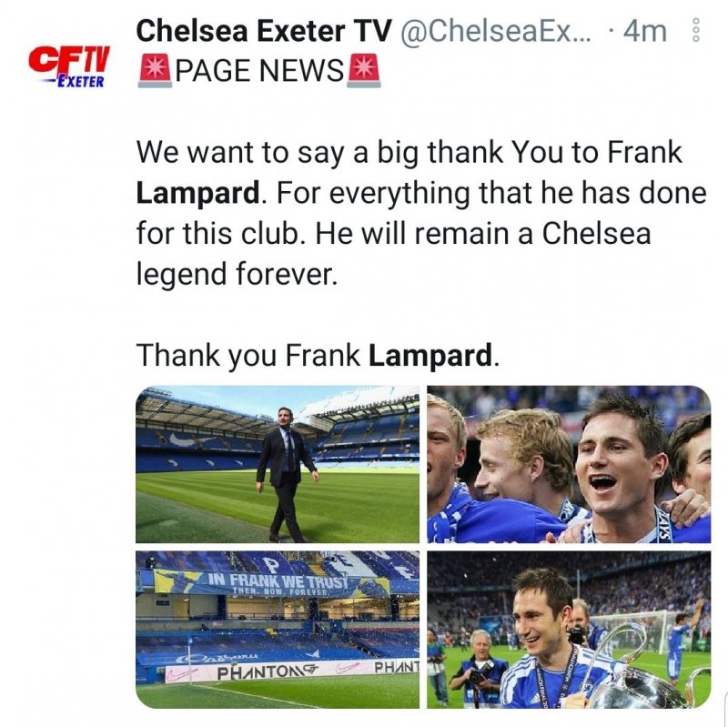The width and height of the screenshot is (728, 727).
Task: Click bold Lampard in the closing line
Action: 430,354
